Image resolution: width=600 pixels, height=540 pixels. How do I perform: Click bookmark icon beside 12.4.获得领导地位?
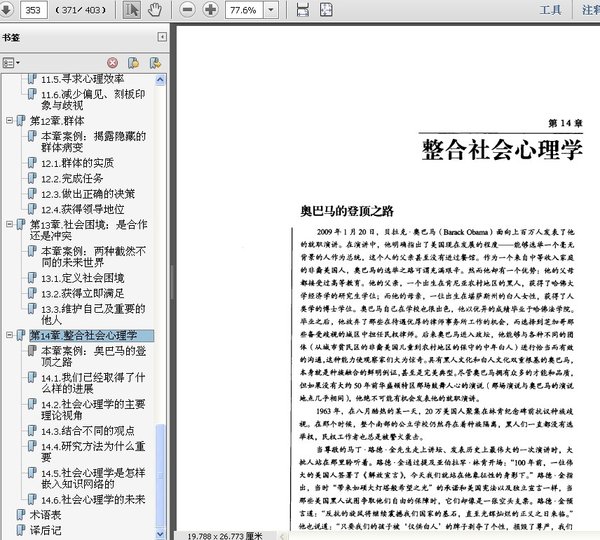[32, 209]
